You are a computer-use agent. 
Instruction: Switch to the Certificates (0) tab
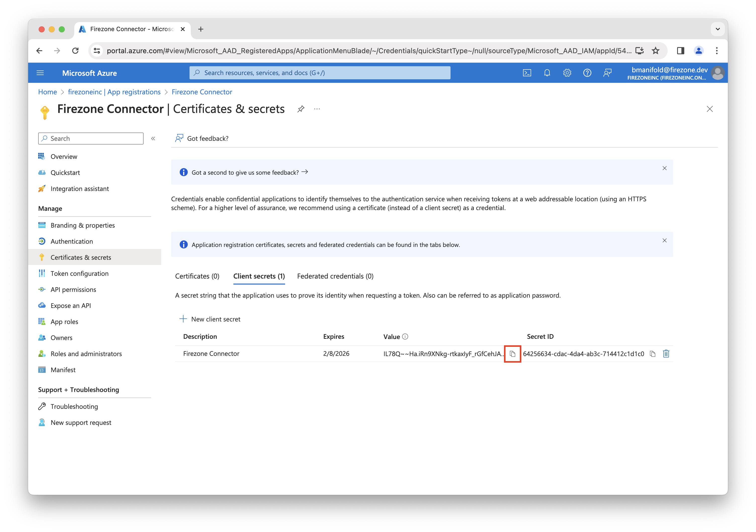tap(197, 276)
